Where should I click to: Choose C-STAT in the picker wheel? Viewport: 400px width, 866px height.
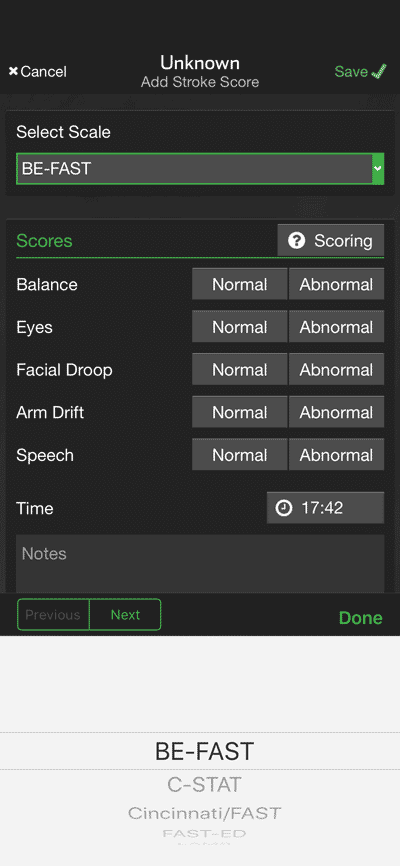[x=204, y=784]
